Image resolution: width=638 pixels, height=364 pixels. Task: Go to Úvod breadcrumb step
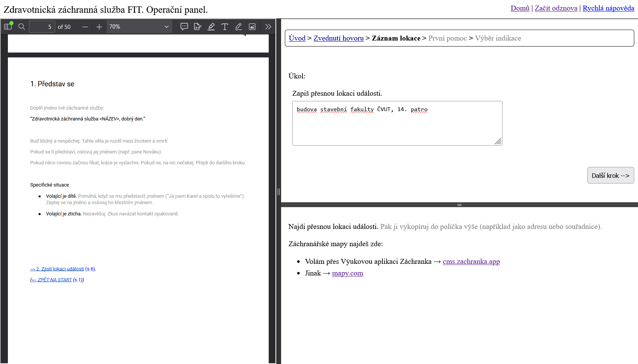tap(297, 38)
